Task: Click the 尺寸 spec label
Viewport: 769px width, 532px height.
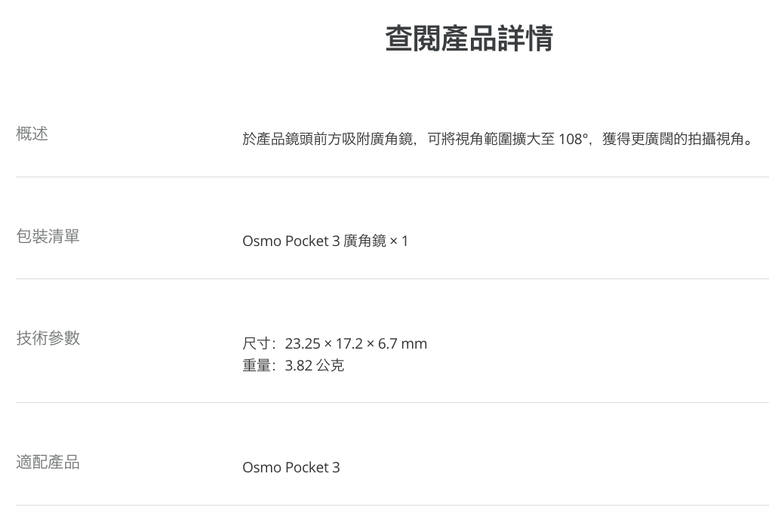Action: [x=257, y=344]
